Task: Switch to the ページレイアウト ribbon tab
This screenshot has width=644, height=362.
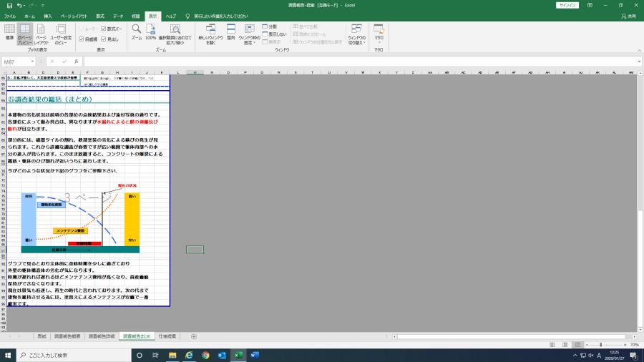Action: point(74,16)
